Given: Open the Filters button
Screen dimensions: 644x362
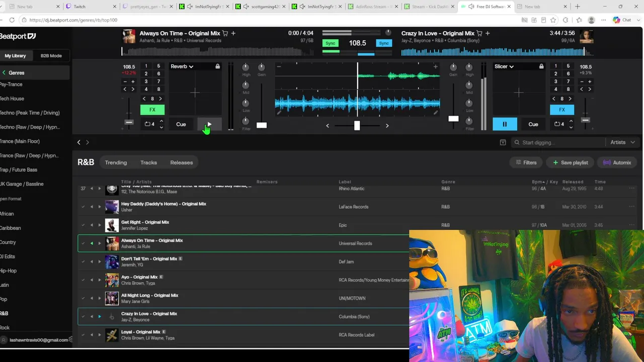Looking at the screenshot, I should (526, 162).
